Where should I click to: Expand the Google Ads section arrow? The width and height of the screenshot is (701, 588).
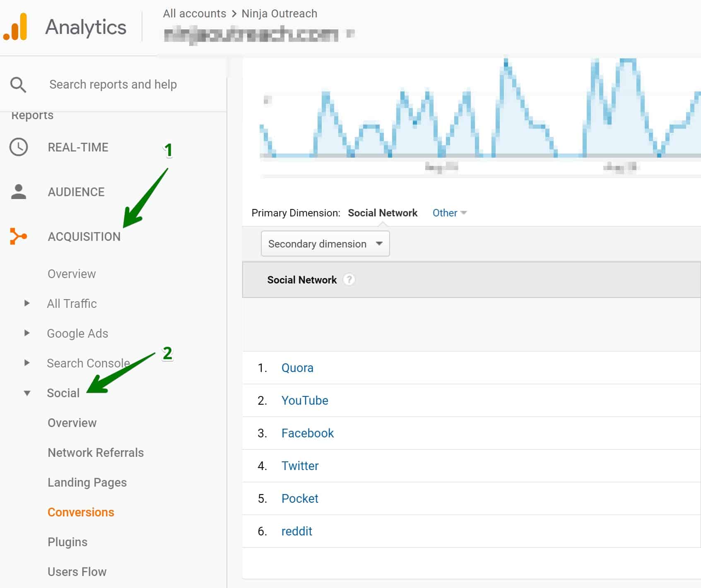click(27, 333)
